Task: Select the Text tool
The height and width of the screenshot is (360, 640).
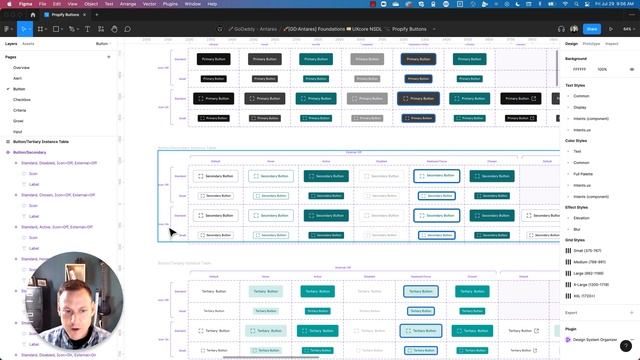Action: click(x=87, y=29)
